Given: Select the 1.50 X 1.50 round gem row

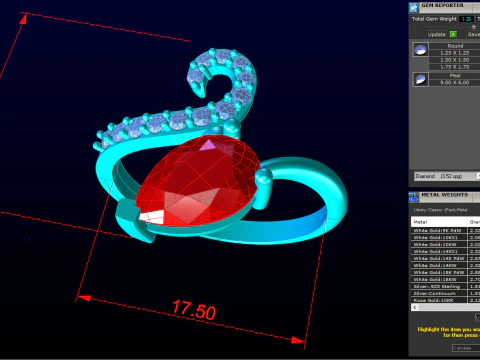Looking at the screenshot, I should click(x=454, y=60).
